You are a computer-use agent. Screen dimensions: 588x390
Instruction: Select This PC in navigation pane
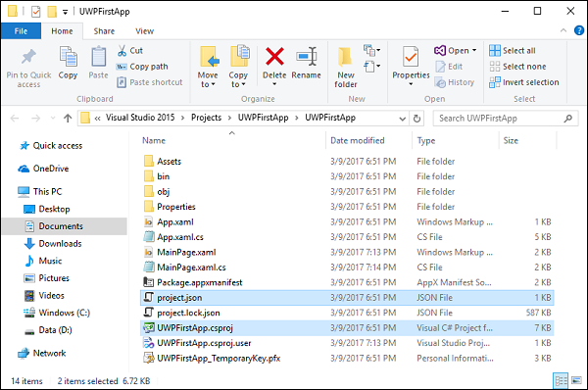(x=40, y=192)
